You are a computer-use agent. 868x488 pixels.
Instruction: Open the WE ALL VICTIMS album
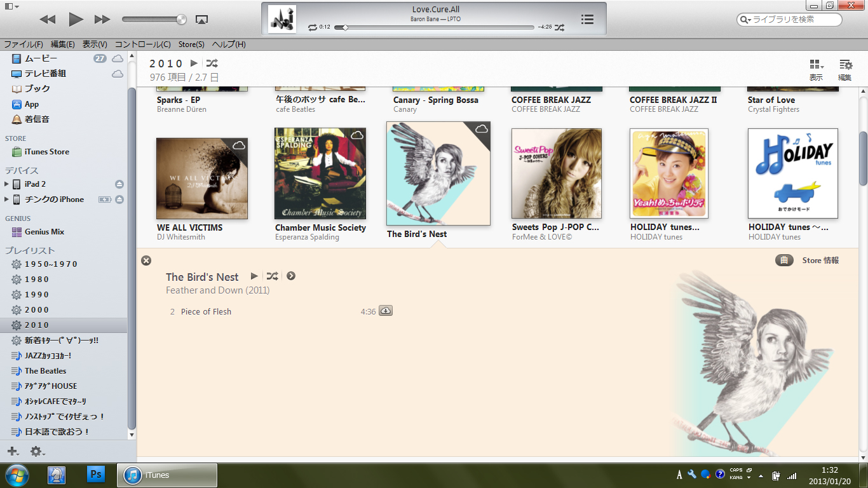point(202,179)
